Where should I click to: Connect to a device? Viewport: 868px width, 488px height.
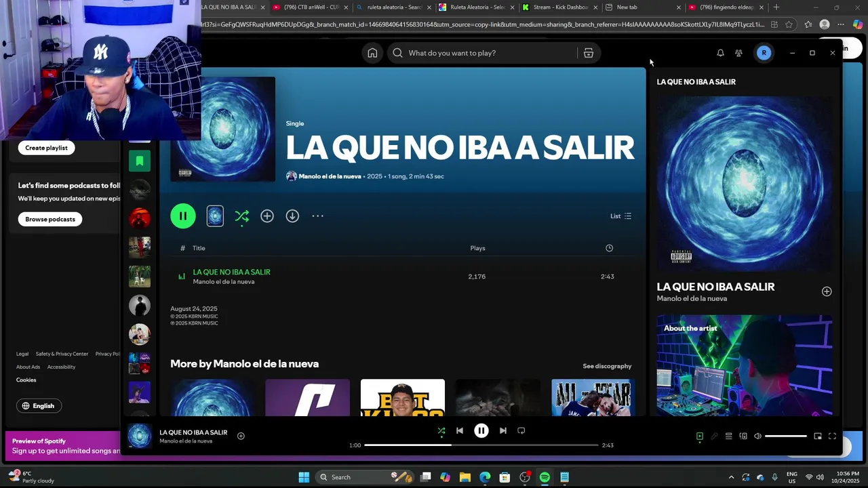(x=743, y=436)
